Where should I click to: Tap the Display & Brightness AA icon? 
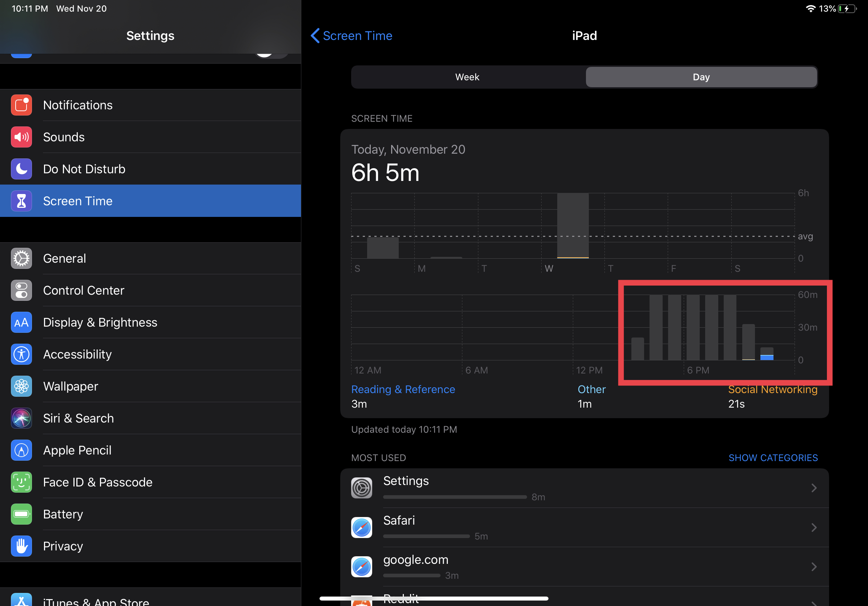(21, 322)
